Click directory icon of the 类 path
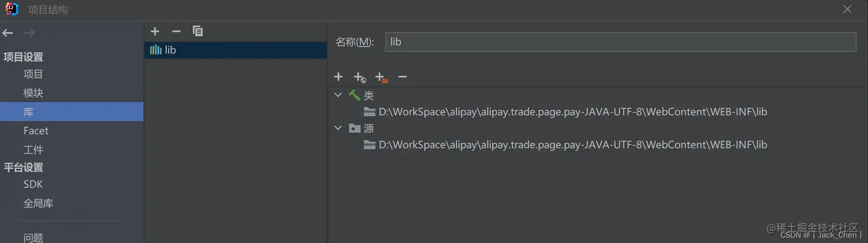Viewport: 868px width, 243px height. 370,112
